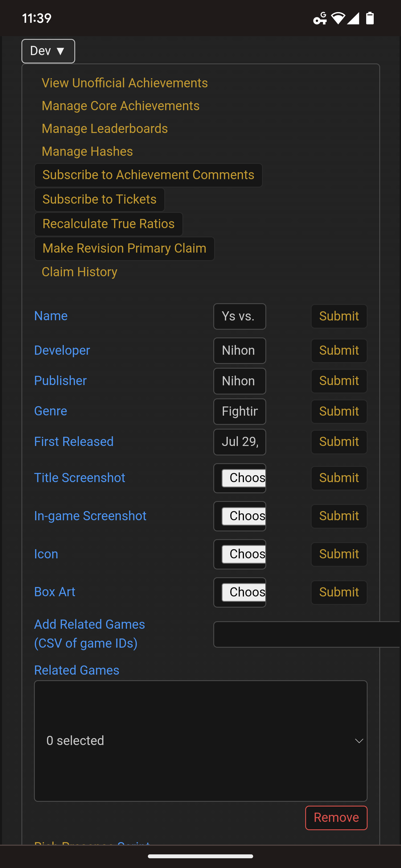The image size is (401, 868).
Task: Submit the Developer field
Action: [x=339, y=351]
